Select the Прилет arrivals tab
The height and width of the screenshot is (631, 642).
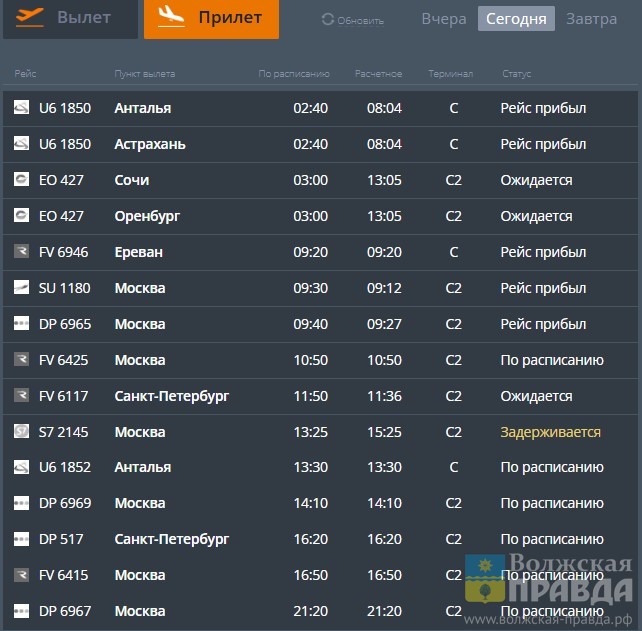click(211, 18)
